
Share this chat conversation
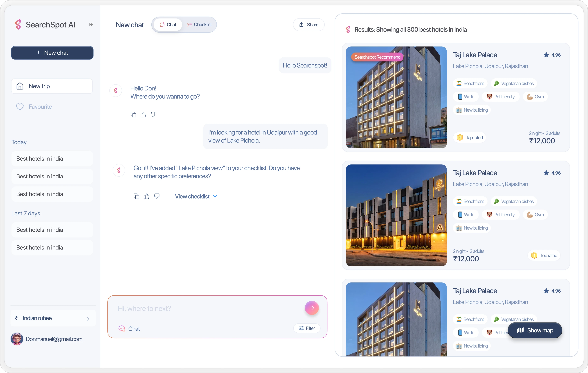pos(309,25)
